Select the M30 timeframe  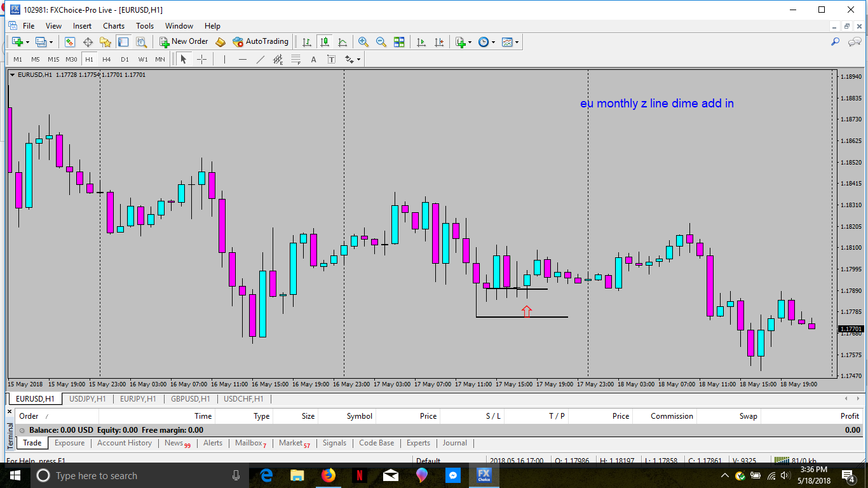click(71, 60)
